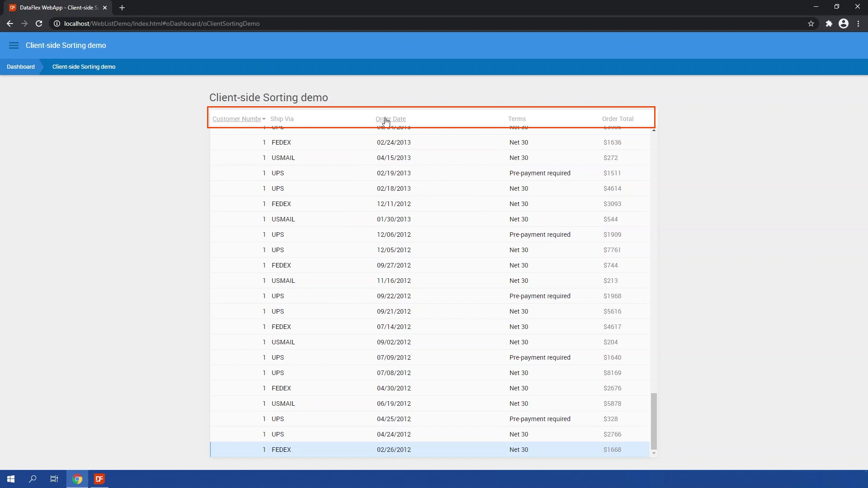868x488 pixels.
Task: Open the Chrome profile avatar icon
Action: [844, 23]
